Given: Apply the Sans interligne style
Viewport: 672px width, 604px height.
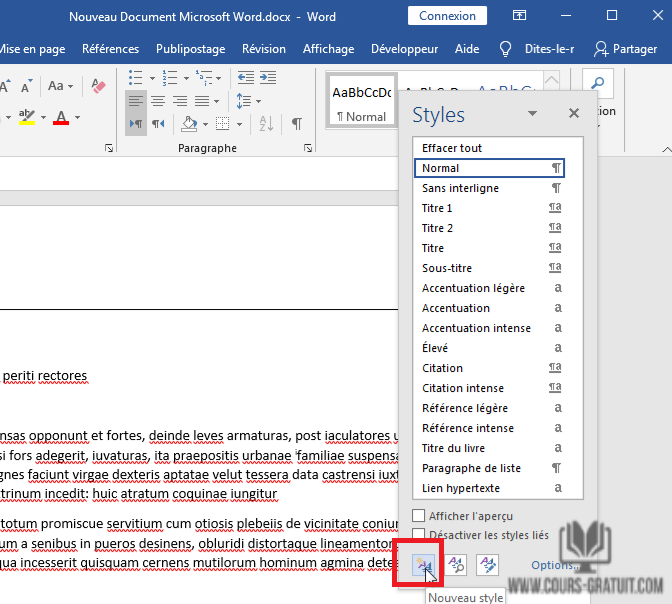Looking at the screenshot, I should [489, 188].
